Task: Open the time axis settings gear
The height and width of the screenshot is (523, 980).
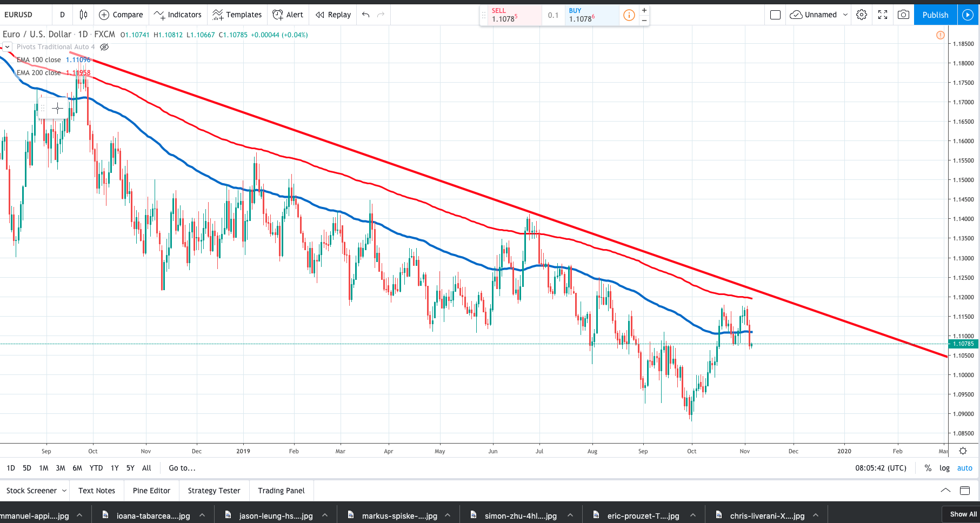Action: pyautogui.click(x=963, y=451)
